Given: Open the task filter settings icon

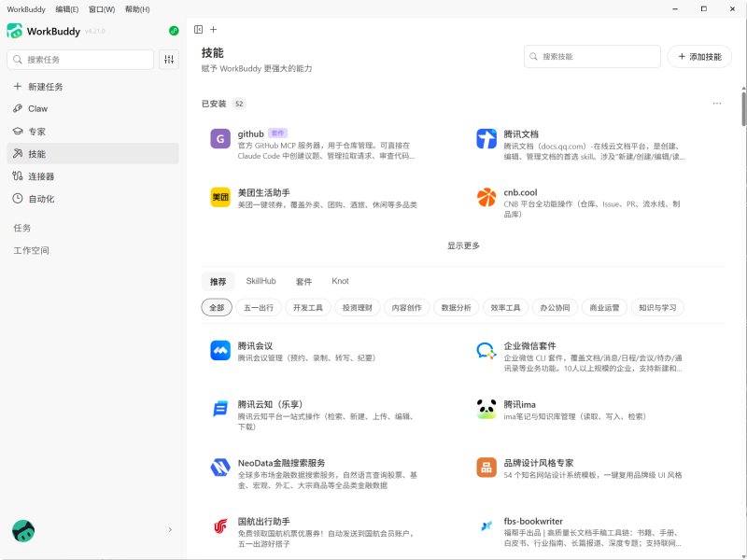Looking at the screenshot, I should click(169, 60).
